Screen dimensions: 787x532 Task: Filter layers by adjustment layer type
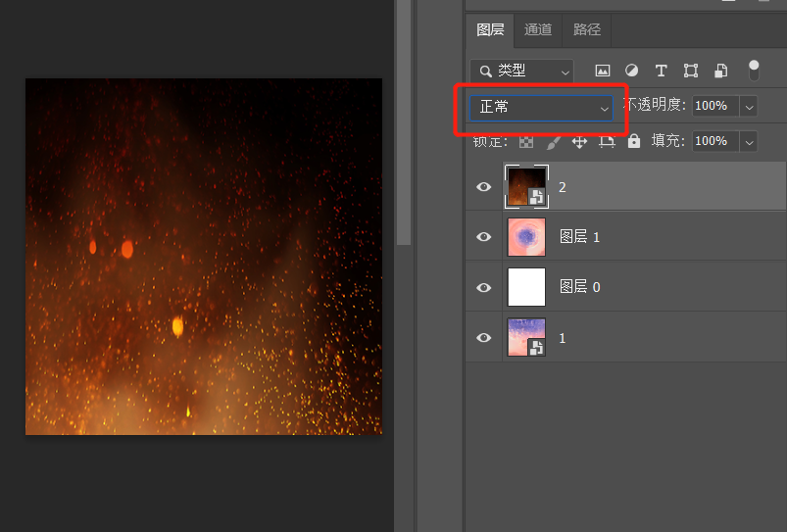pos(631,71)
